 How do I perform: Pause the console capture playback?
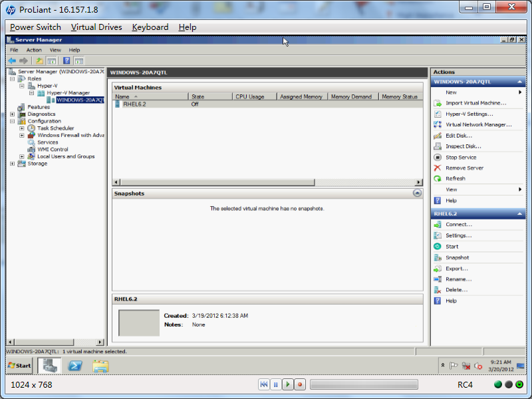[276, 384]
